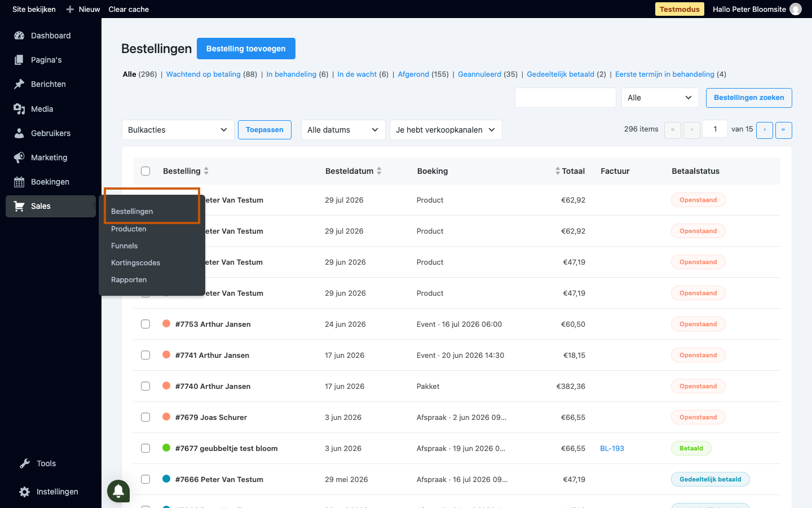Viewport: 812px width, 508px height.
Task: Open the Alle datums dropdown
Action: click(x=343, y=130)
